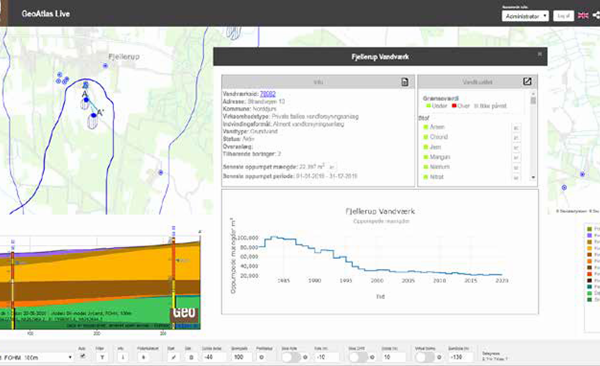Viewport: 600px width, 366px height.
Task: Open the Profilsetup gear settings
Action: pos(261,357)
